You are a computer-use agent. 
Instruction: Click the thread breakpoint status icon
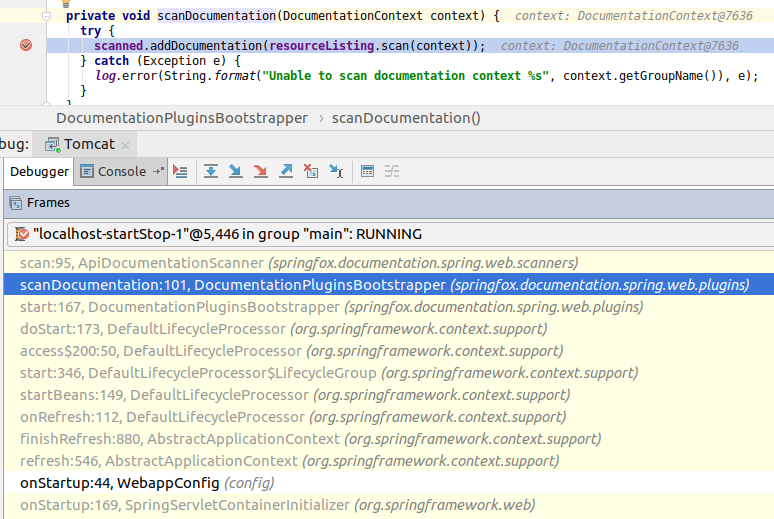pos(22,234)
